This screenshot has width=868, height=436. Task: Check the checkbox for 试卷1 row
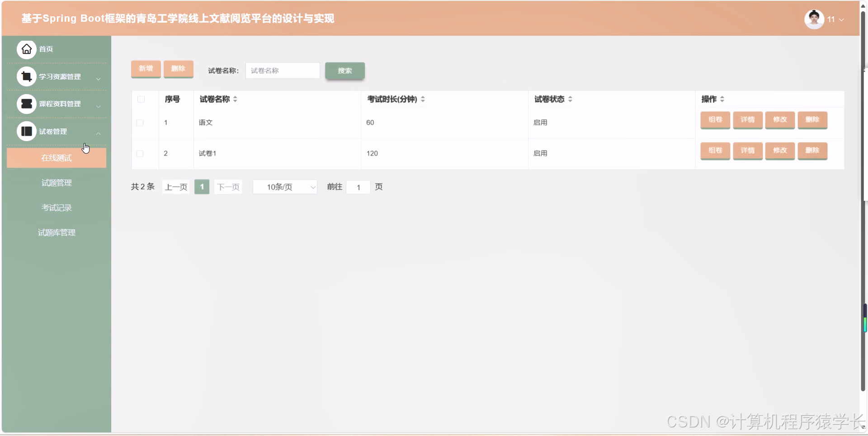click(139, 153)
